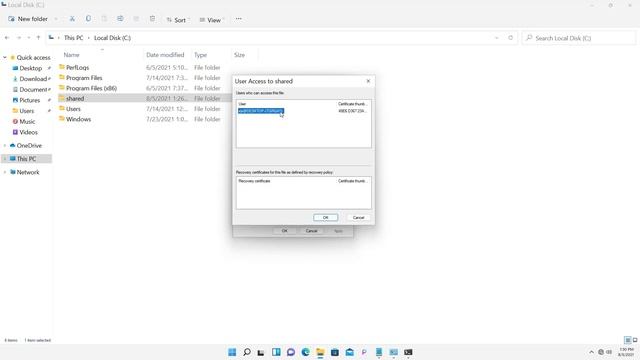Select the Program Files folder
Image resolution: width=640 pixels, height=360 pixels.
pyautogui.click(x=84, y=78)
